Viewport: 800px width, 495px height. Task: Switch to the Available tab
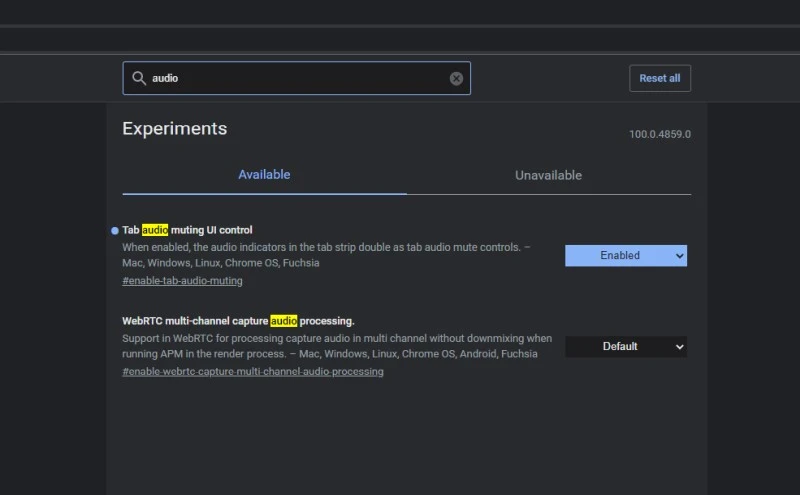point(264,175)
